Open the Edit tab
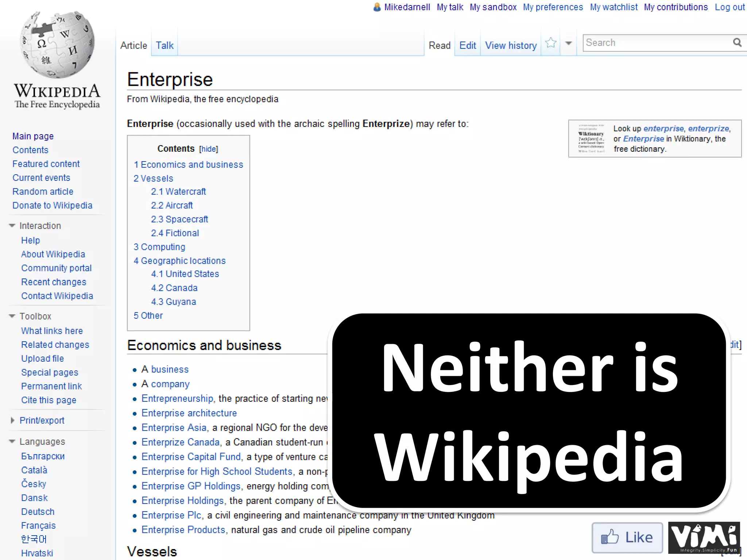The height and width of the screenshot is (560, 747). (x=468, y=45)
